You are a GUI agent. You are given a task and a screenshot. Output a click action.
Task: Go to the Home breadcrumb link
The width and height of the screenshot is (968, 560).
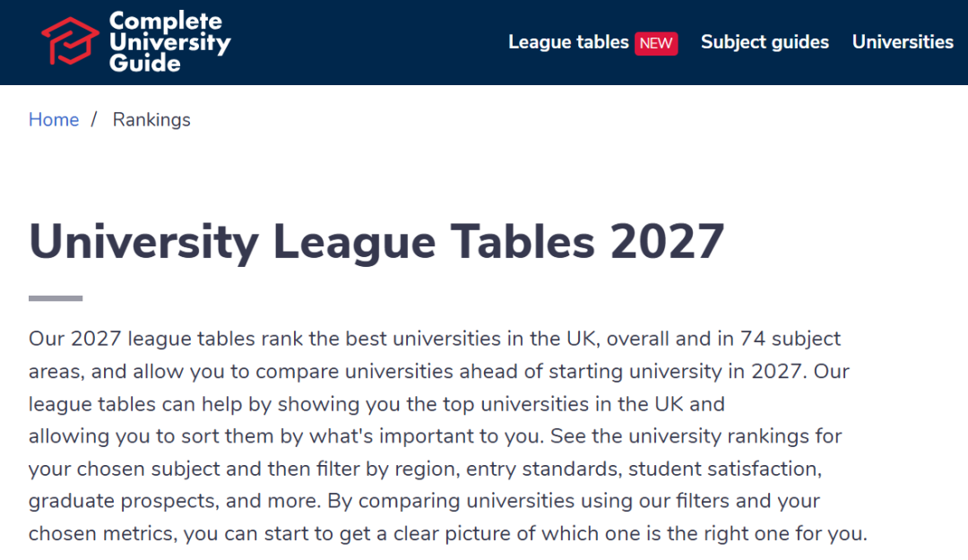point(54,119)
